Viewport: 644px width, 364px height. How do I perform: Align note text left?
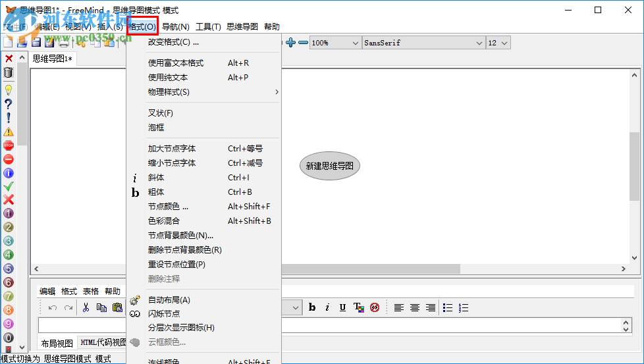tap(399, 307)
